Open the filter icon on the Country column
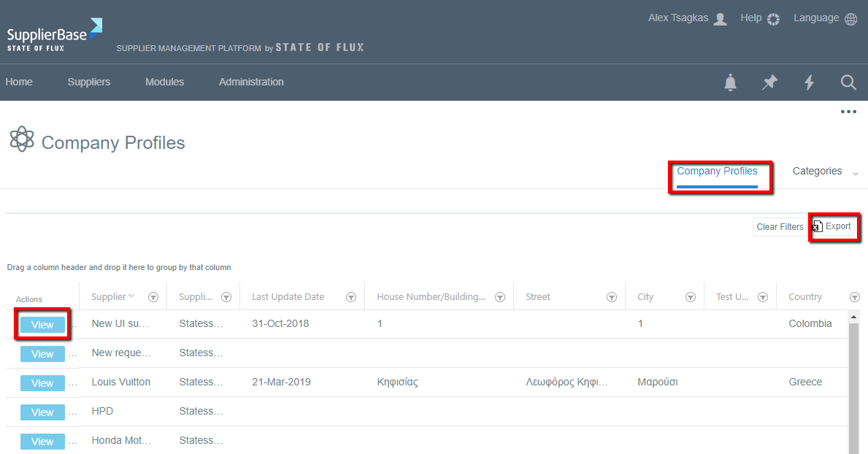Image resolution: width=868 pixels, height=454 pixels. [855, 296]
